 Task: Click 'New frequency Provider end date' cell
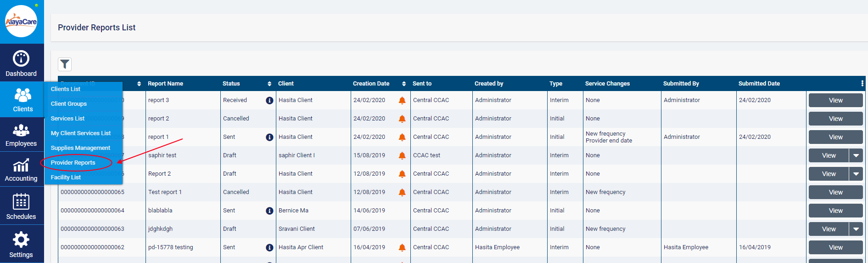coord(609,137)
